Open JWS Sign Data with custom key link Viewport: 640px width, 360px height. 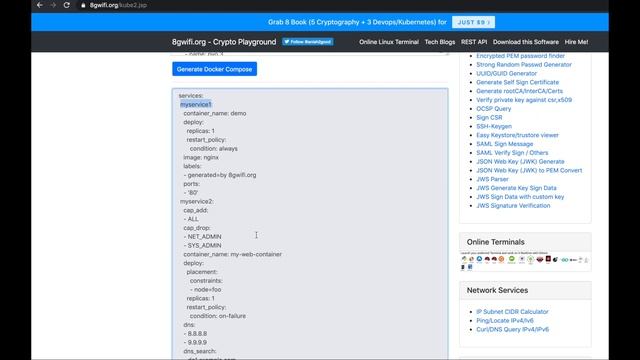tap(520, 197)
